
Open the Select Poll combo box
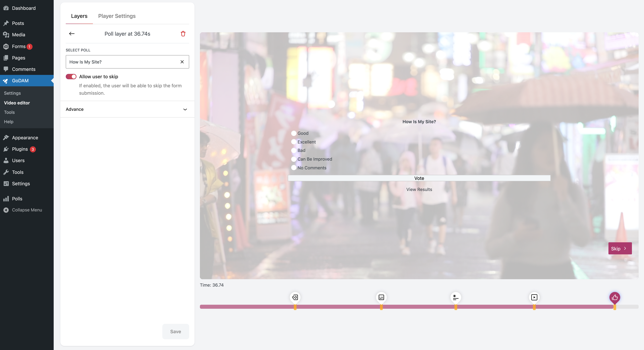point(127,62)
